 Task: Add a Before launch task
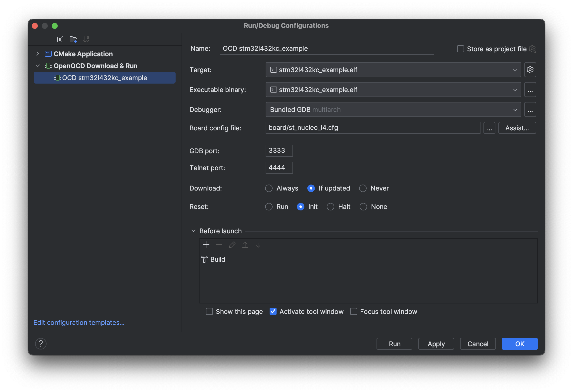pyautogui.click(x=206, y=245)
